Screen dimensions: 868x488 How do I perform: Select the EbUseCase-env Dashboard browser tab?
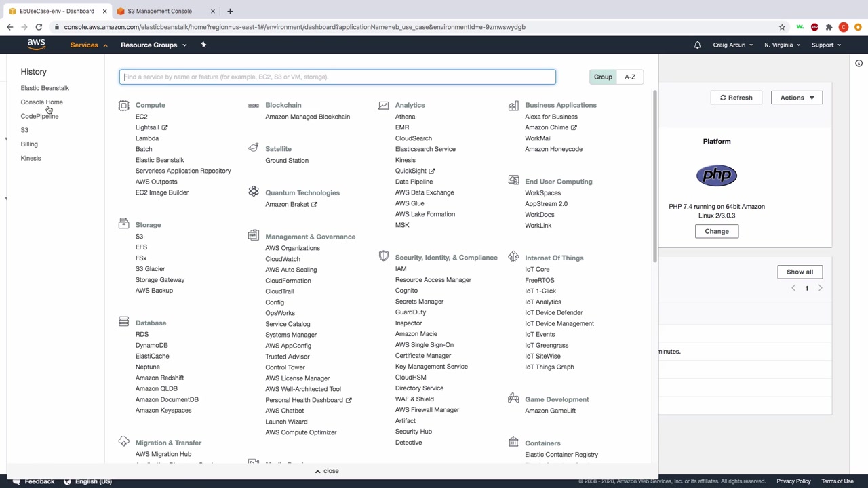(57, 11)
